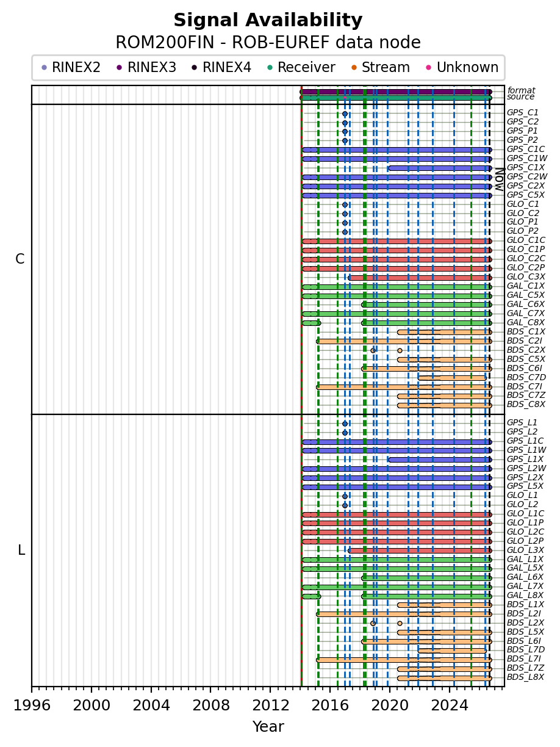Click the GLO_C3X signal label
The image size is (560, 747).
(525, 276)
